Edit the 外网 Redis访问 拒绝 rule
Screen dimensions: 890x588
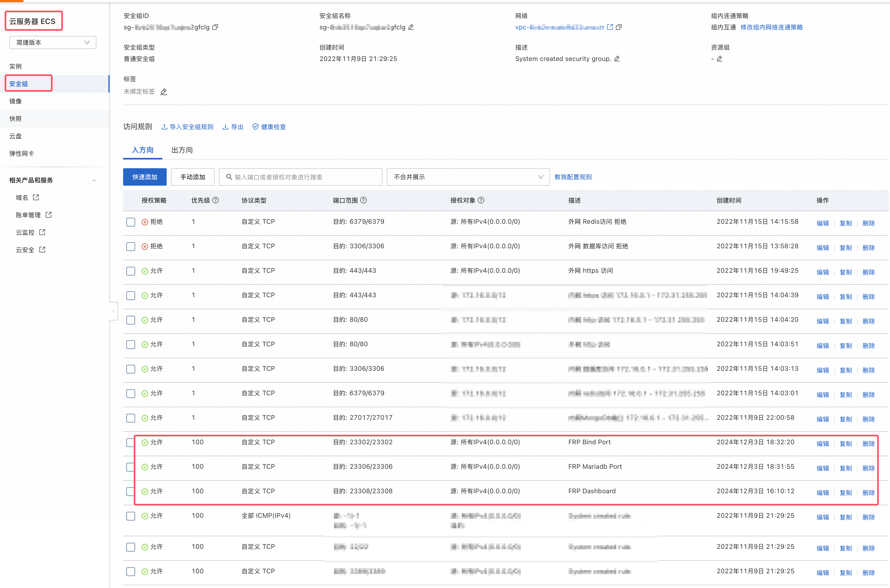pyautogui.click(x=822, y=223)
